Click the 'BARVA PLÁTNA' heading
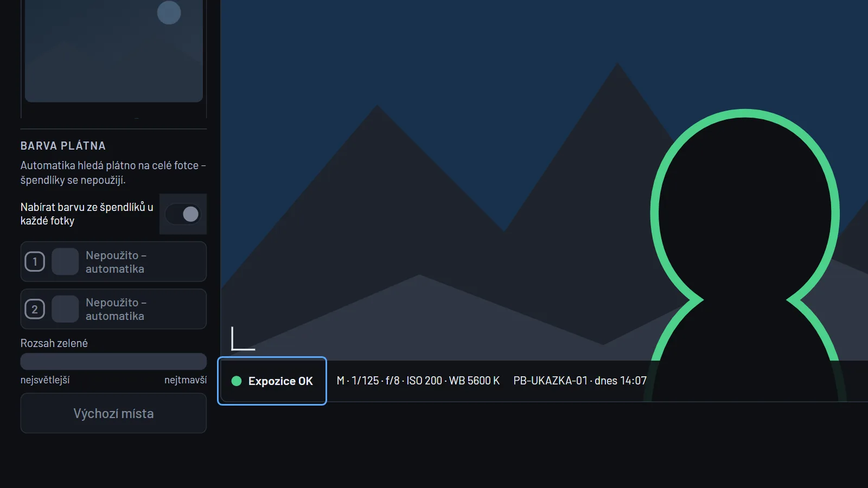 [63, 146]
